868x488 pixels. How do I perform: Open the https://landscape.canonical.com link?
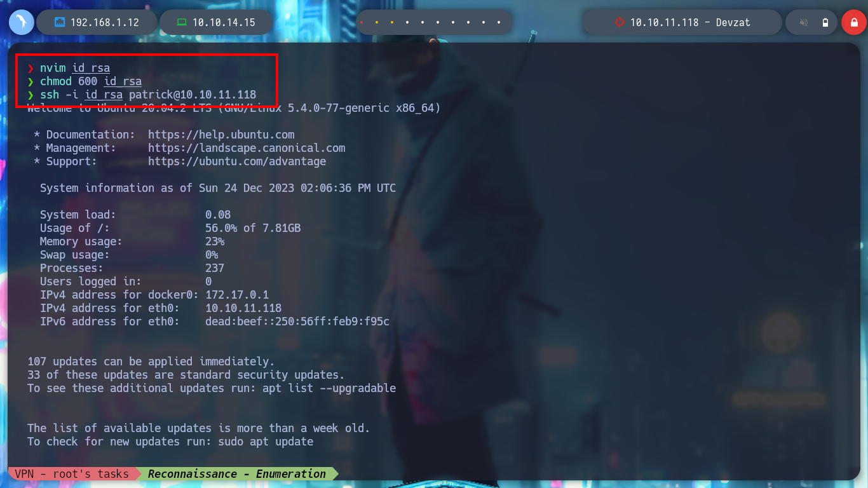247,148
